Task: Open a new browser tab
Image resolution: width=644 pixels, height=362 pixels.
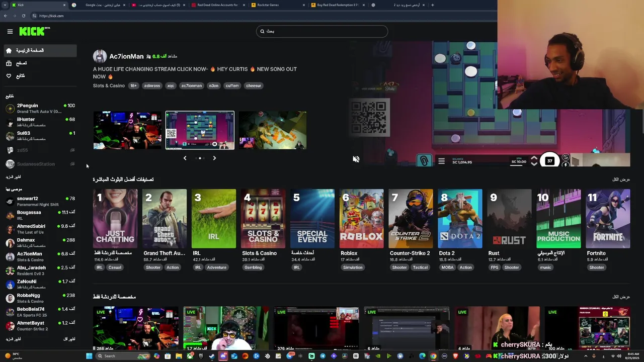Action: 432,5
